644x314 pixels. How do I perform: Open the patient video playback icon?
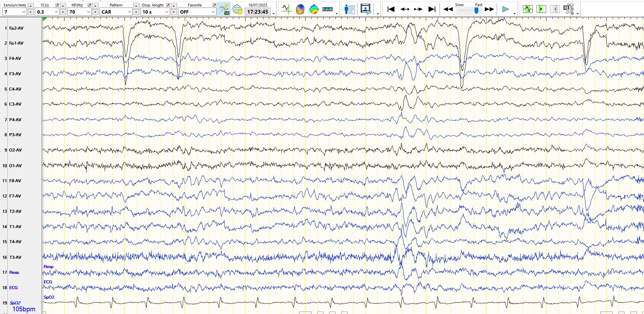[366, 9]
